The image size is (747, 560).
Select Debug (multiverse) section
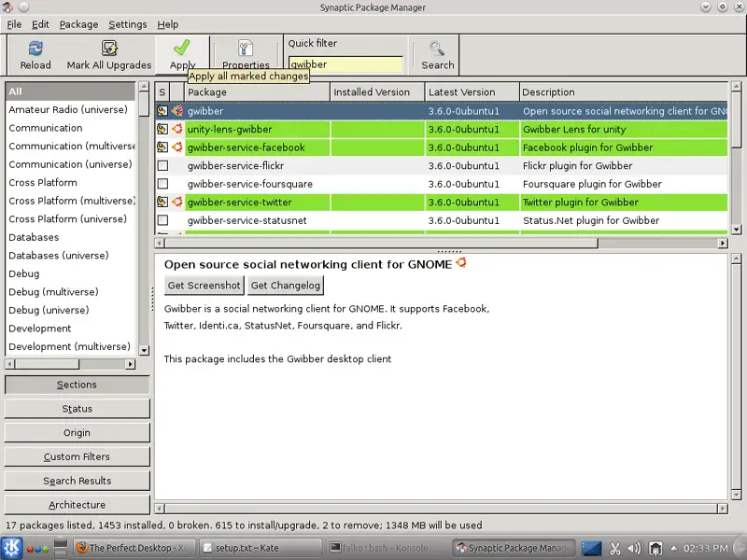click(71, 291)
